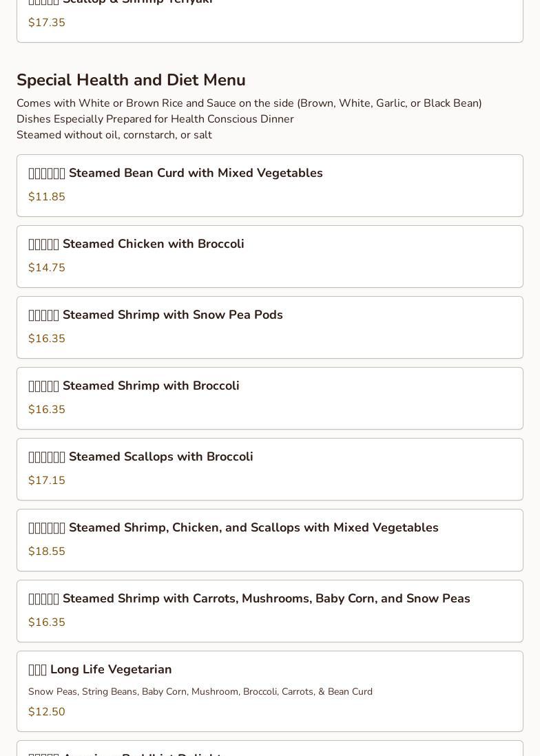Viewport: 540px width, 756px height.
Task: Select the Scallop & Shrimp Teriyaki card at top
Action: coord(270,19)
